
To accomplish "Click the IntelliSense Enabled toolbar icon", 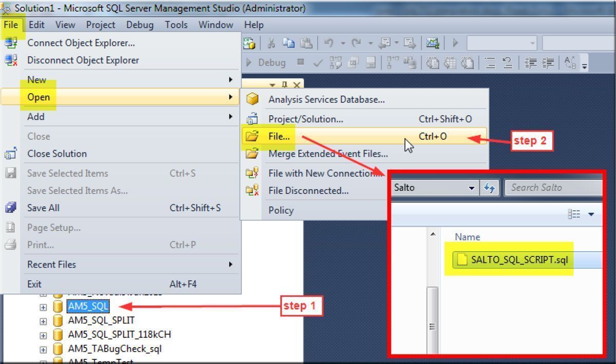I will [371, 63].
